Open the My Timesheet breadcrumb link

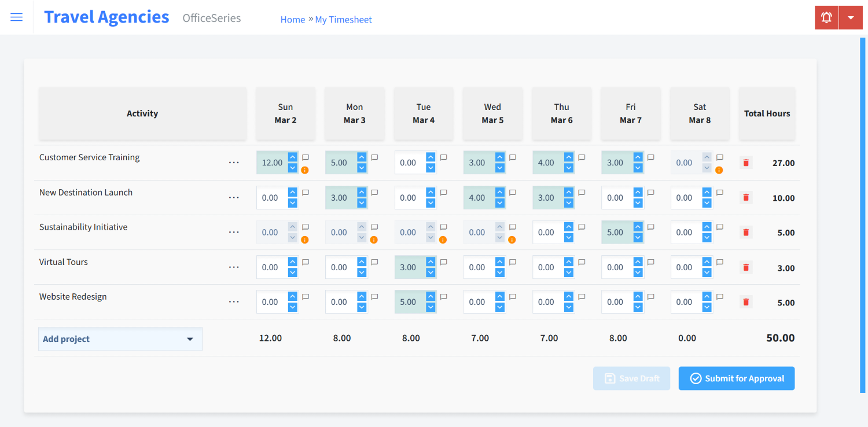point(343,19)
